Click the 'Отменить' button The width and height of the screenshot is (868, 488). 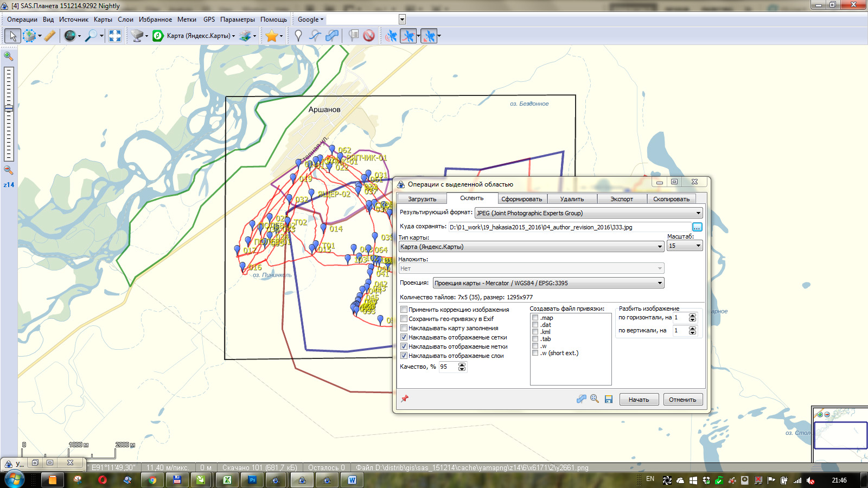tap(682, 400)
